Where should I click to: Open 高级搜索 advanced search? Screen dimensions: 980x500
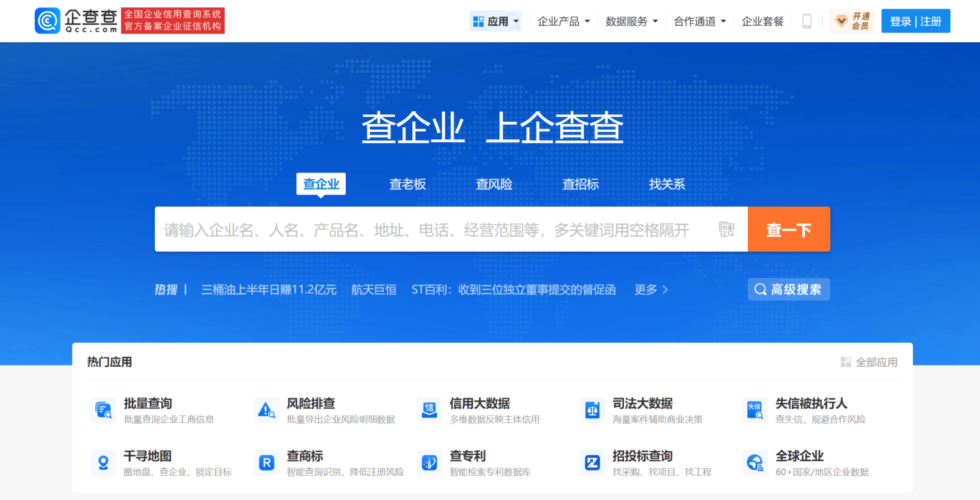click(789, 289)
